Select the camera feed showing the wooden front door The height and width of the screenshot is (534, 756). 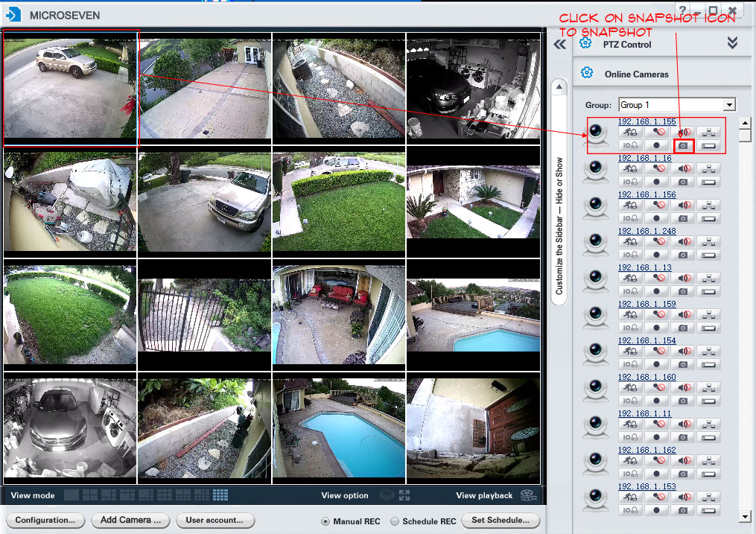[474, 428]
